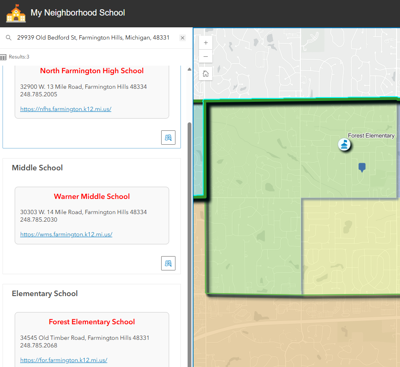Click the Results table icon

click(x=3, y=57)
